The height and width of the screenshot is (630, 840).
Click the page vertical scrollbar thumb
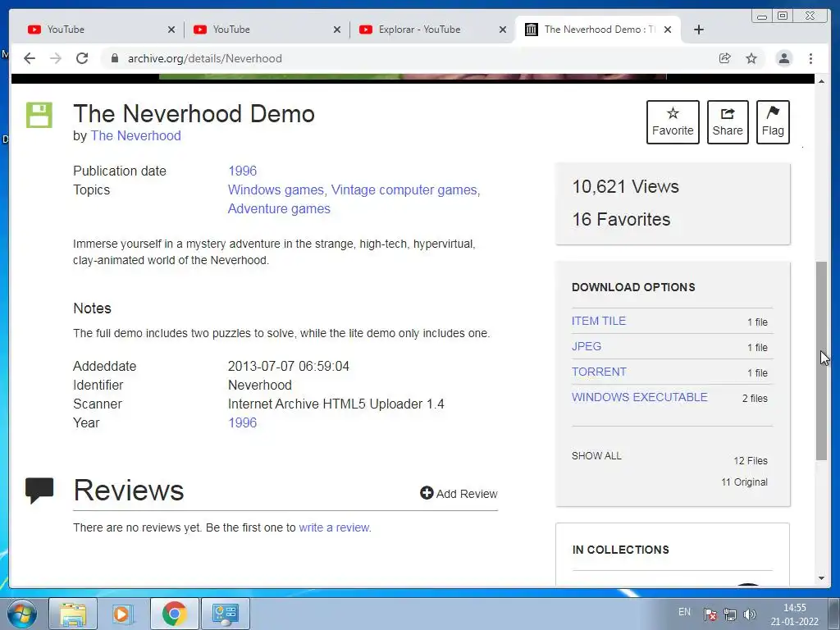point(821,360)
